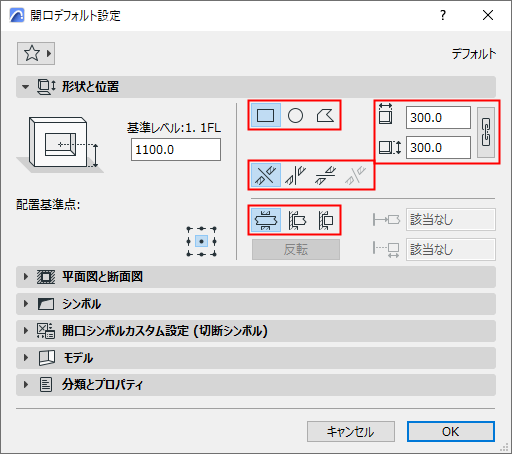Click the second 該当なし offset field
Screen dimensions: 512x454
point(451,249)
